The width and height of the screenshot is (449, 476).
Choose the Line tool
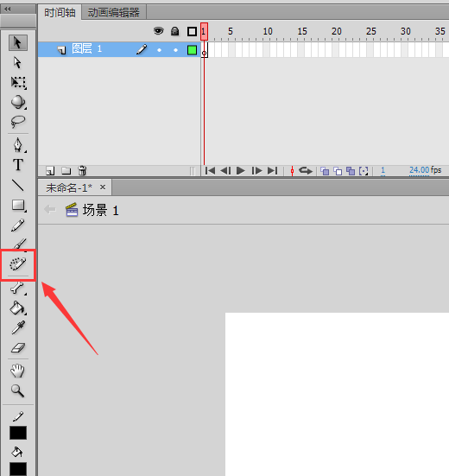pyautogui.click(x=17, y=185)
